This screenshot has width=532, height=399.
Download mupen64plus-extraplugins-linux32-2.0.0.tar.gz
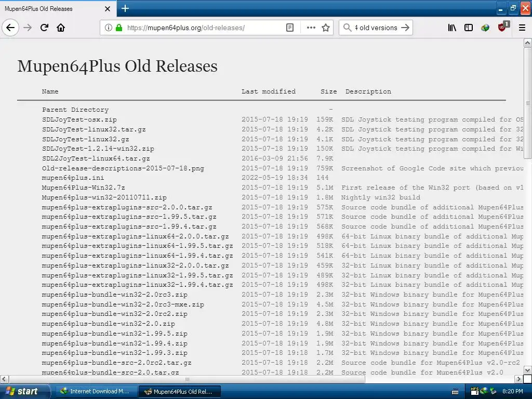[136, 265]
